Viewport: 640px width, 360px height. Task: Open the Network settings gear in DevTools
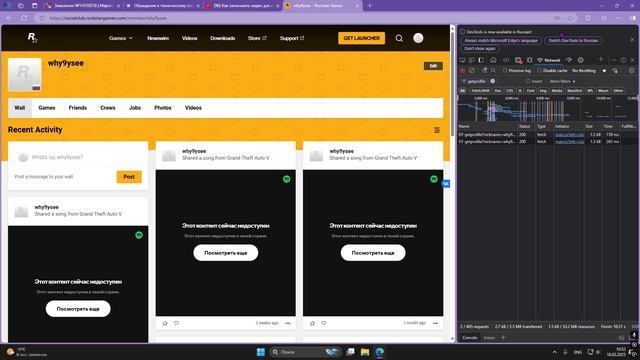coord(631,71)
